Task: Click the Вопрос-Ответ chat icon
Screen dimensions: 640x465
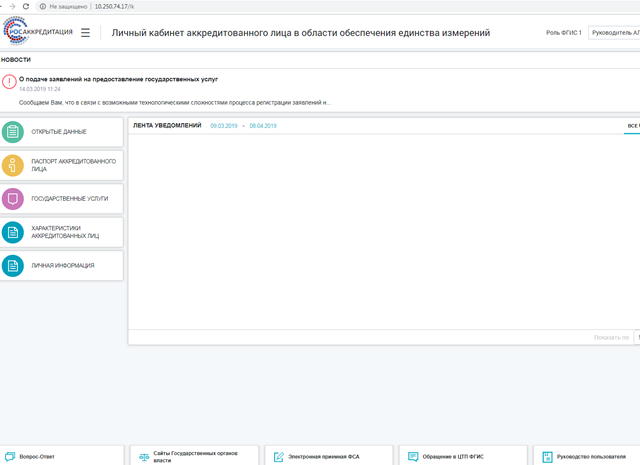Action: [10, 456]
